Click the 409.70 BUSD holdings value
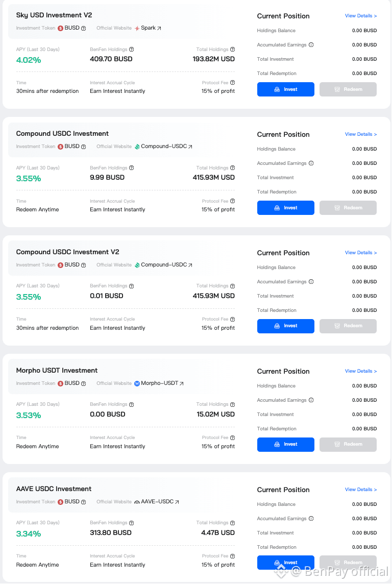The height and width of the screenshot is (584, 392). 111,59
